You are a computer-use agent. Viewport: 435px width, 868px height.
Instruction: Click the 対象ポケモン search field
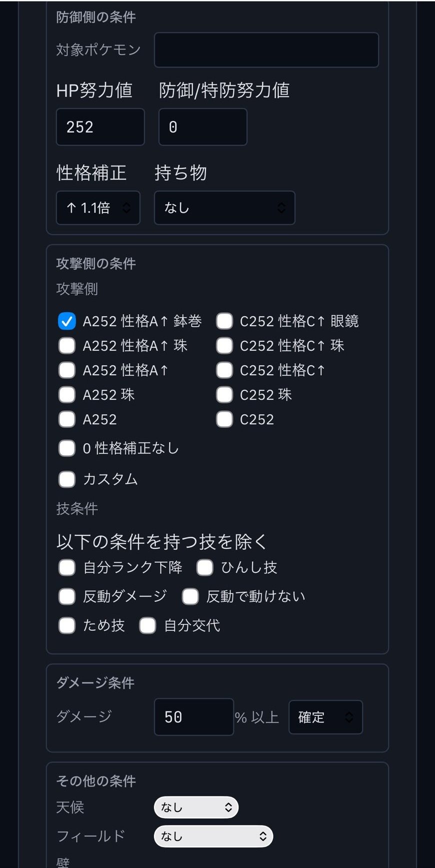(x=266, y=50)
